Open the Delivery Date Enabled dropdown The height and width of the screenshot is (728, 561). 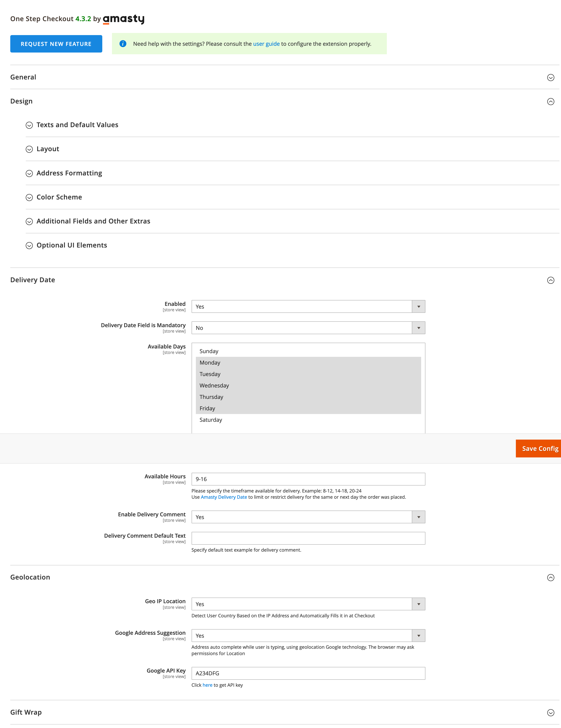pyautogui.click(x=308, y=306)
